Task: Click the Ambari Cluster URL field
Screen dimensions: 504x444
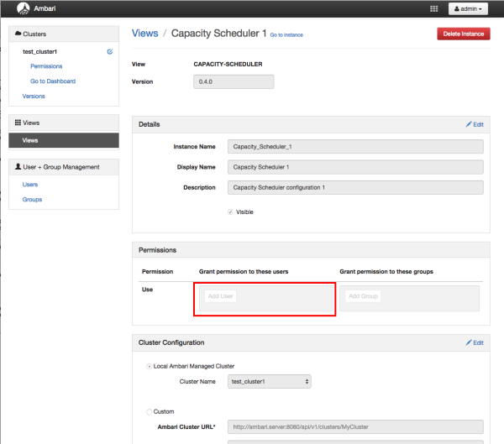Action: tap(355, 426)
